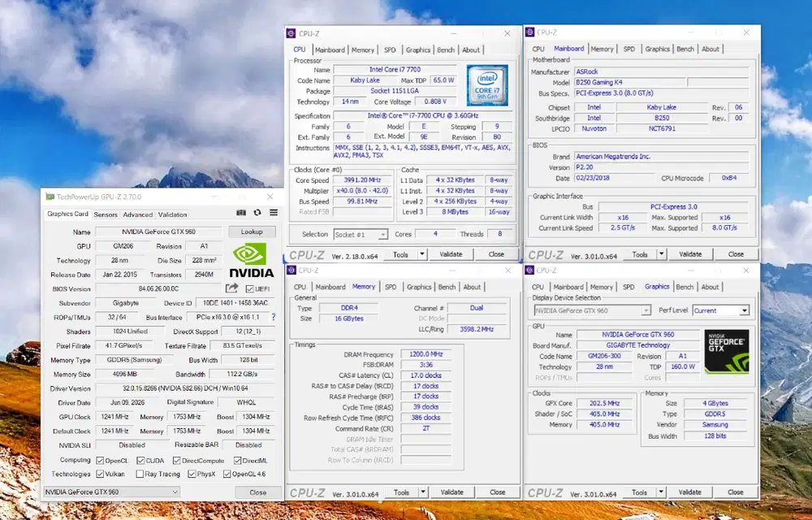812x520 pixels.
Task: Click the 'American Megatrends Inc.' BIOS brand value
Action: click(661, 157)
